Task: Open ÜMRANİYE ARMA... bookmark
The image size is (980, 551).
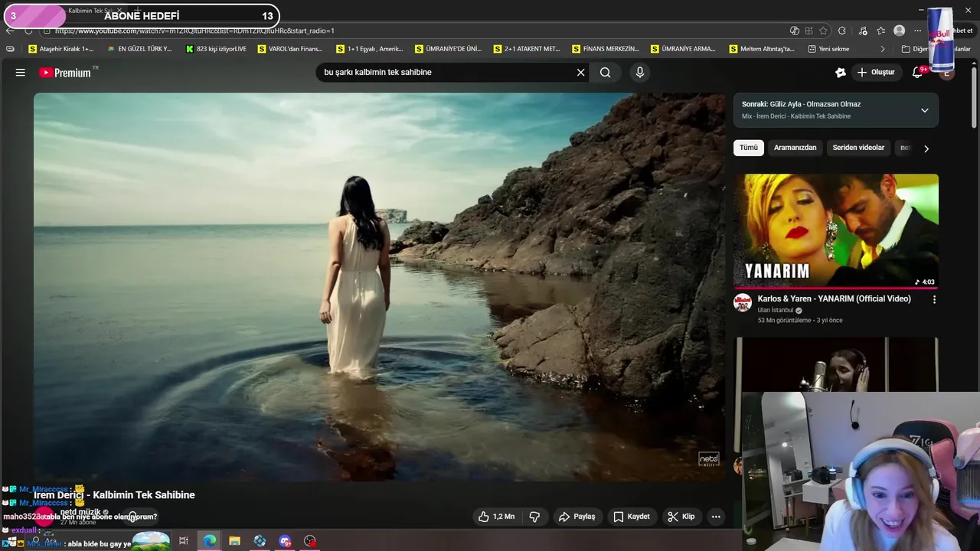Action: point(684,49)
